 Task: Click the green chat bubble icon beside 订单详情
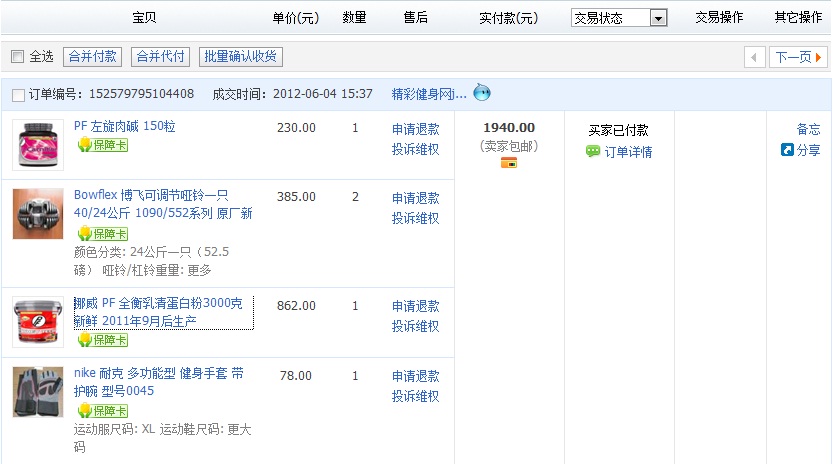(593, 151)
